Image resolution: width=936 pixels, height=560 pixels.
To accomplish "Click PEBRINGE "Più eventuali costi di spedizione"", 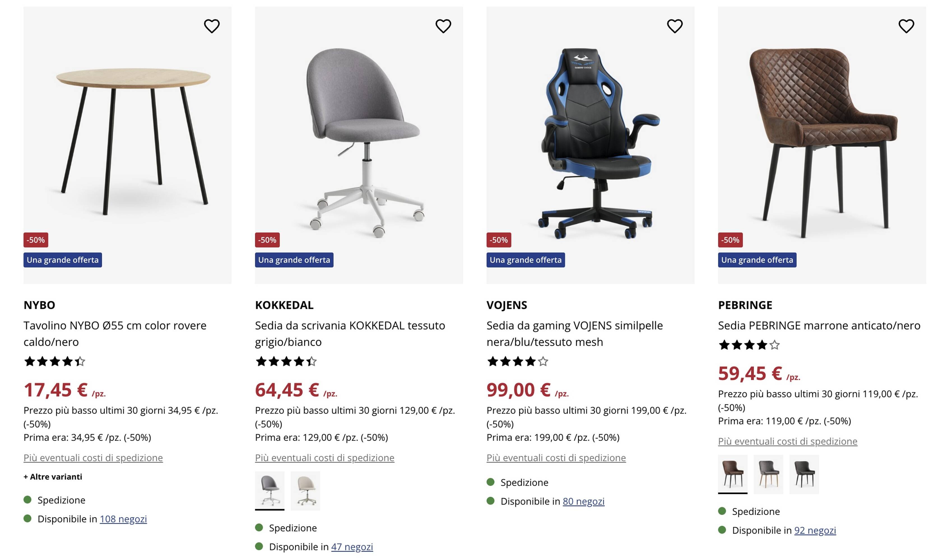I will coord(788,441).
